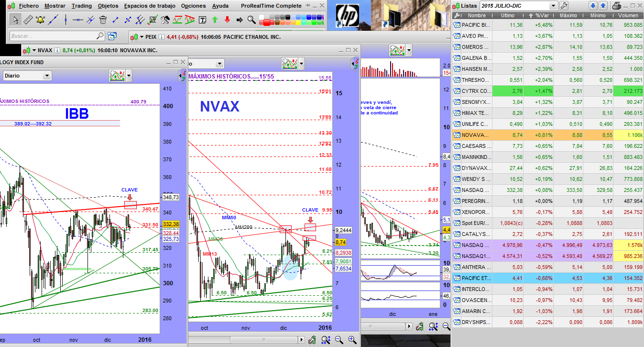644x347 pixels.
Task: Click the blue down arrow in Listas
Action: coord(593,6)
